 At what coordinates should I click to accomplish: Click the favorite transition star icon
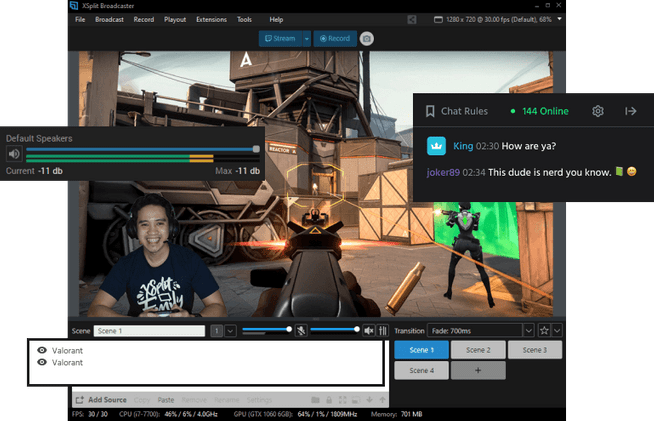click(x=544, y=331)
